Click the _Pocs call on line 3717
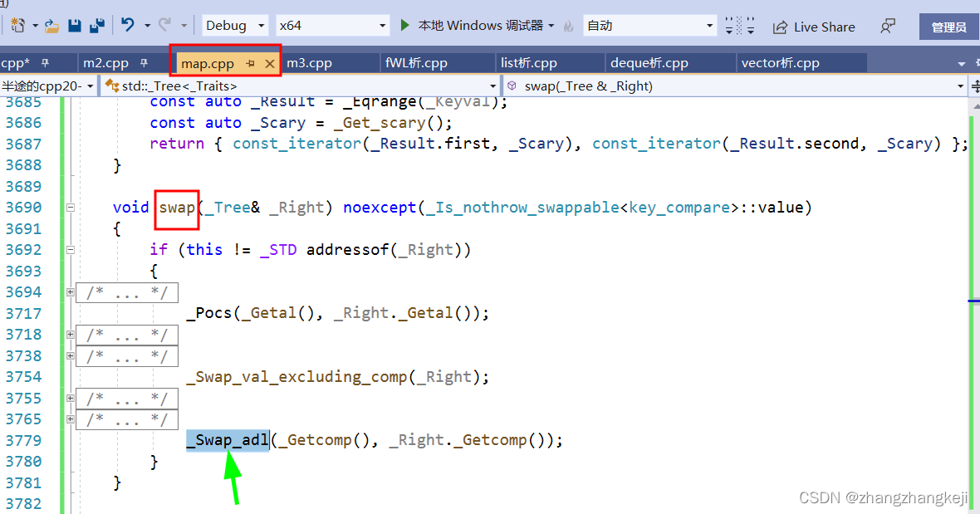This screenshot has width=980, height=514. pyautogui.click(x=209, y=312)
